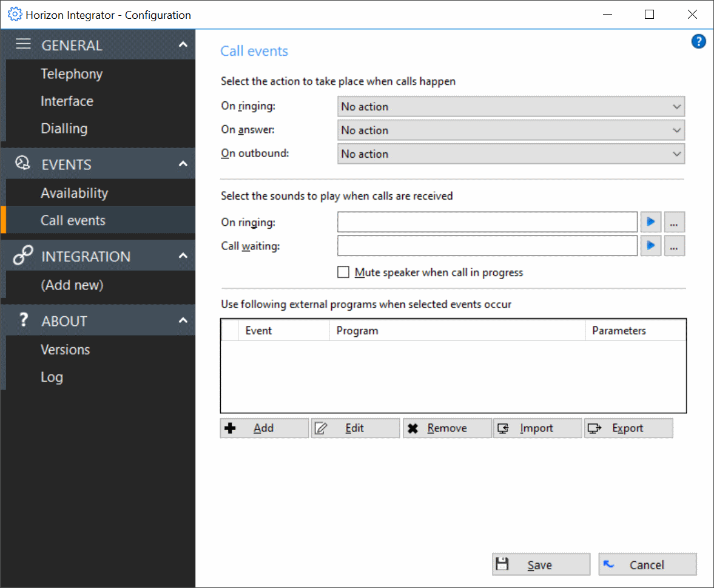Open help using the blue question mark
The image size is (714, 588).
tap(698, 41)
